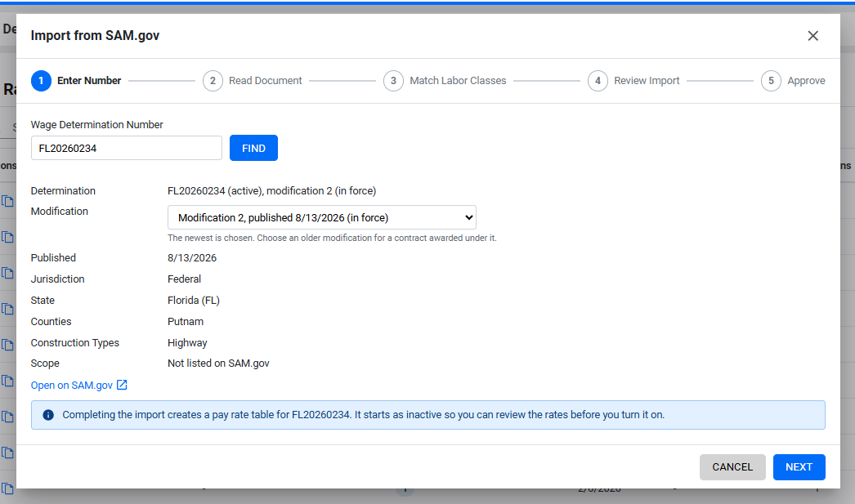
Task: Click the State value 'Florida (FL)'
Action: coord(194,301)
